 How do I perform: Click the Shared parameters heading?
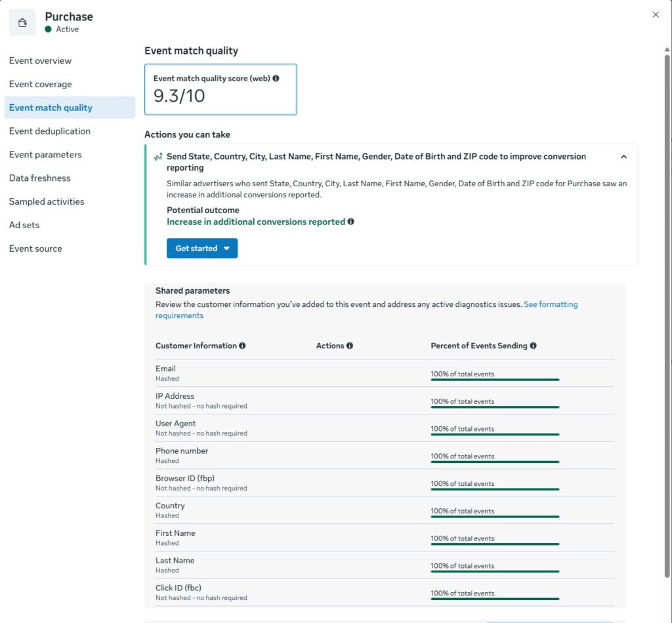[192, 291]
